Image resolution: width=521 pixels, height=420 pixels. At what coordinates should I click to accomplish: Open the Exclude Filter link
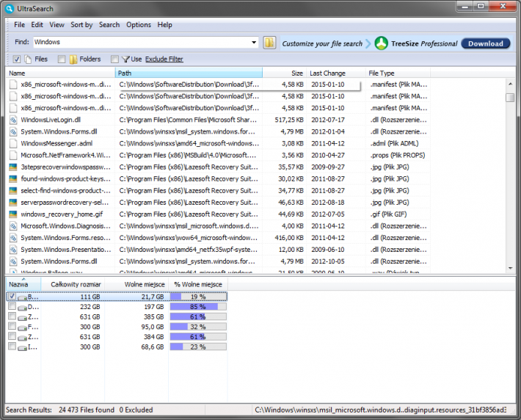point(164,59)
